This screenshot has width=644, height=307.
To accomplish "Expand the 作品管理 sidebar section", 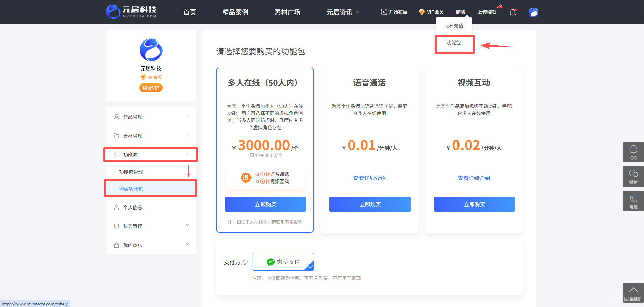I will 151,117.
